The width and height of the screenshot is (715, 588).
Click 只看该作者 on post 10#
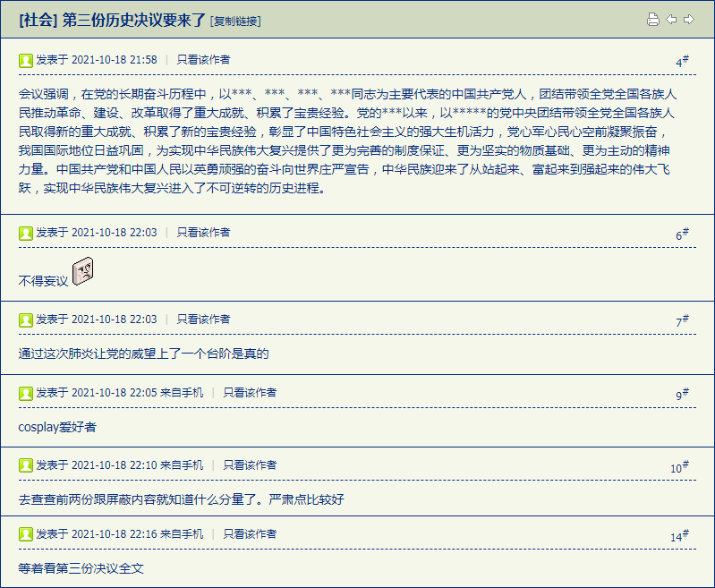pos(250,465)
